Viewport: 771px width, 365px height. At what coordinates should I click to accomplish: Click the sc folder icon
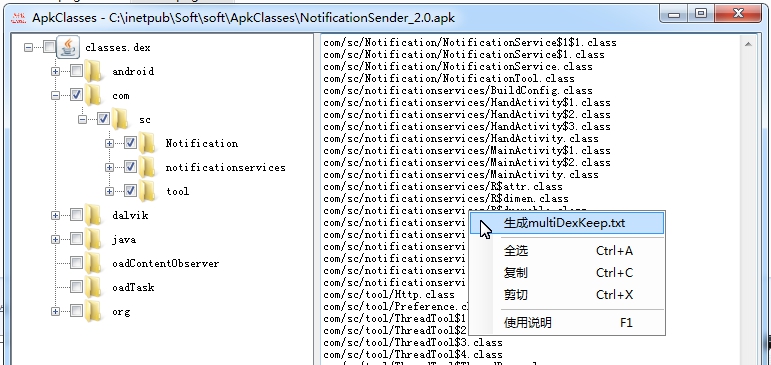coord(119,119)
